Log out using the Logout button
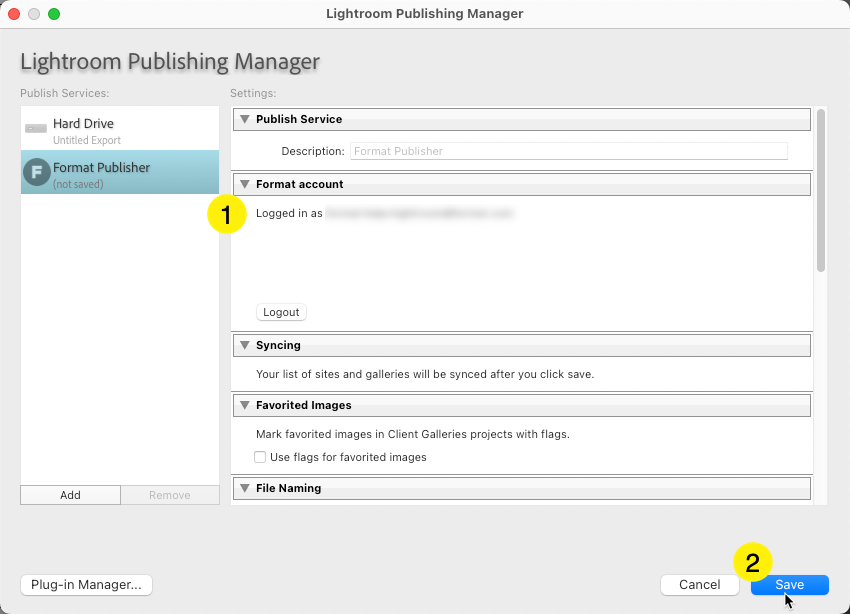 pos(281,312)
